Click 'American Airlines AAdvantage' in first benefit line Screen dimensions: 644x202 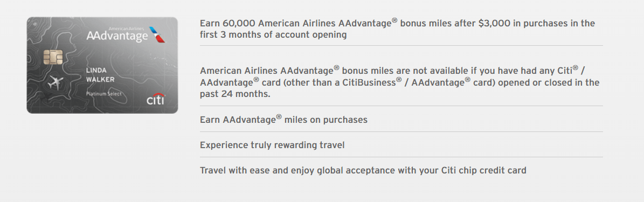tap(324, 23)
